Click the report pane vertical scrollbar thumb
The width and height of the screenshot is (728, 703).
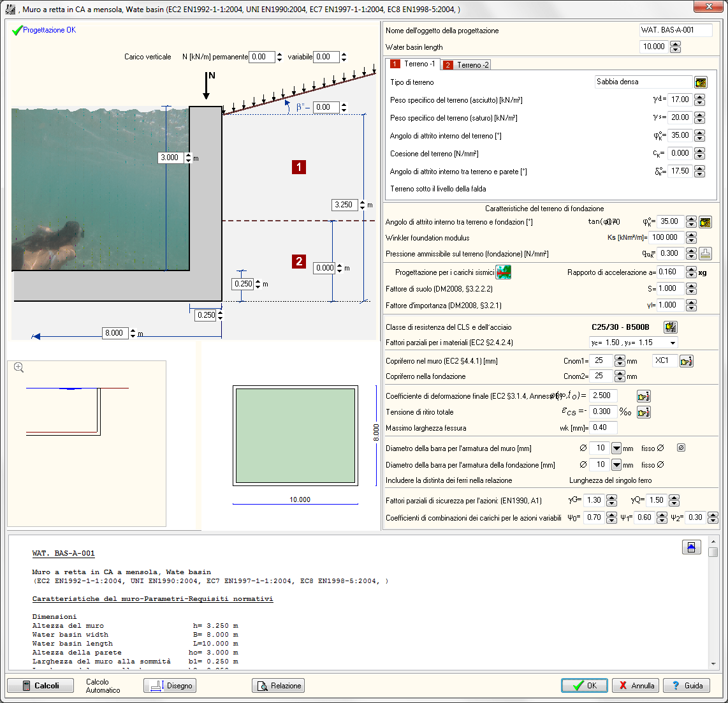(713, 552)
